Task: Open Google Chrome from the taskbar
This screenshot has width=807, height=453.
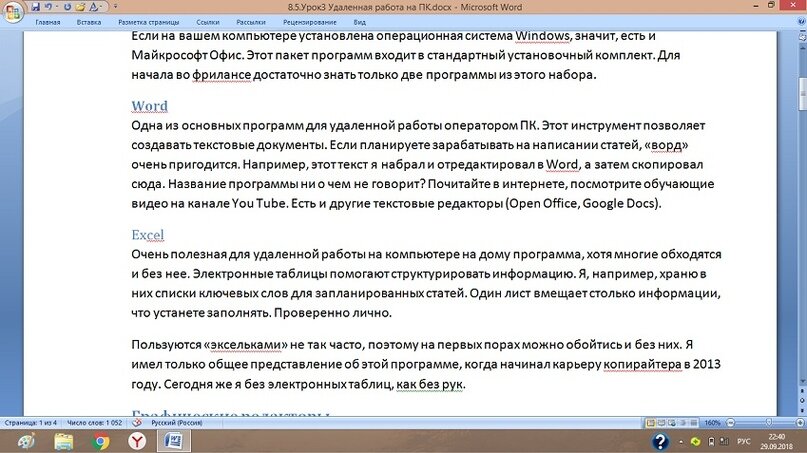Action: [x=101, y=441]
